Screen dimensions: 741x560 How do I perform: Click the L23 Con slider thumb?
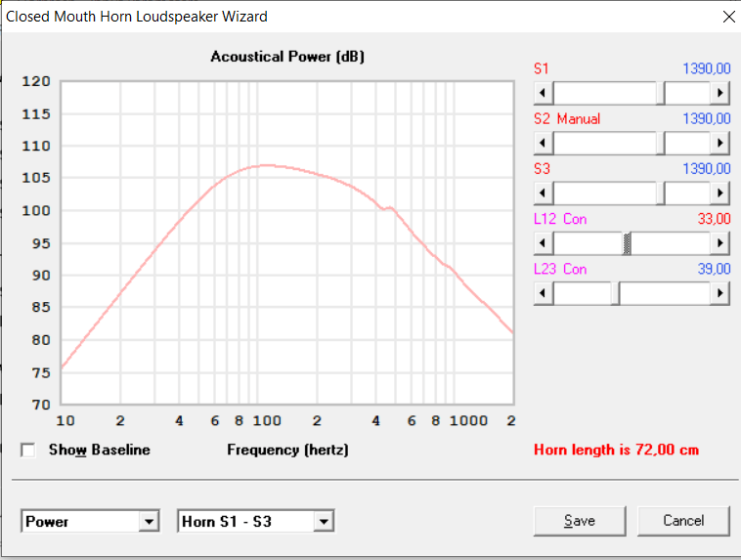[x=615, y=293]
